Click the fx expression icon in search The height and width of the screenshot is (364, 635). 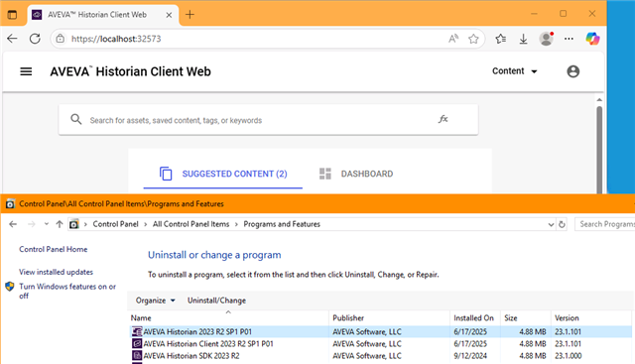443,119
